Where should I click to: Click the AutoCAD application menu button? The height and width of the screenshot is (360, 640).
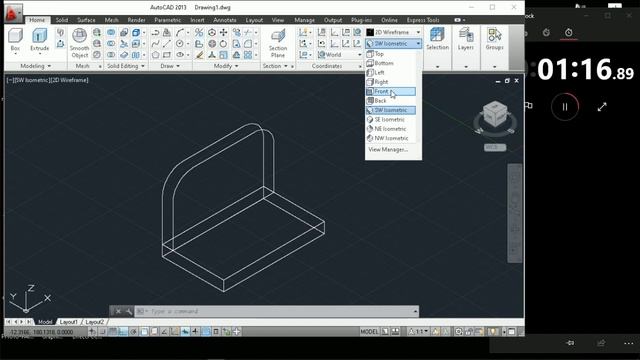(13, 13)
